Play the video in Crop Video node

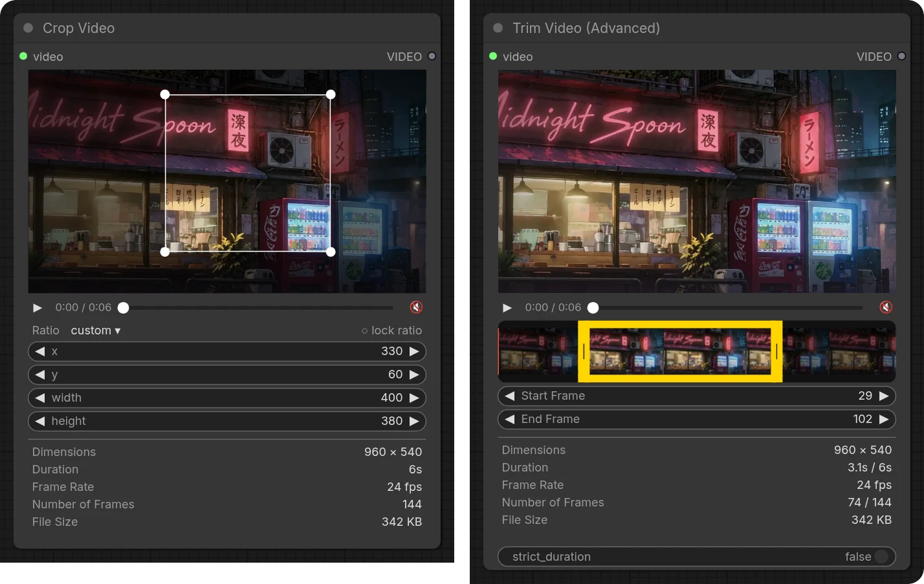click(x=38, y=308)
